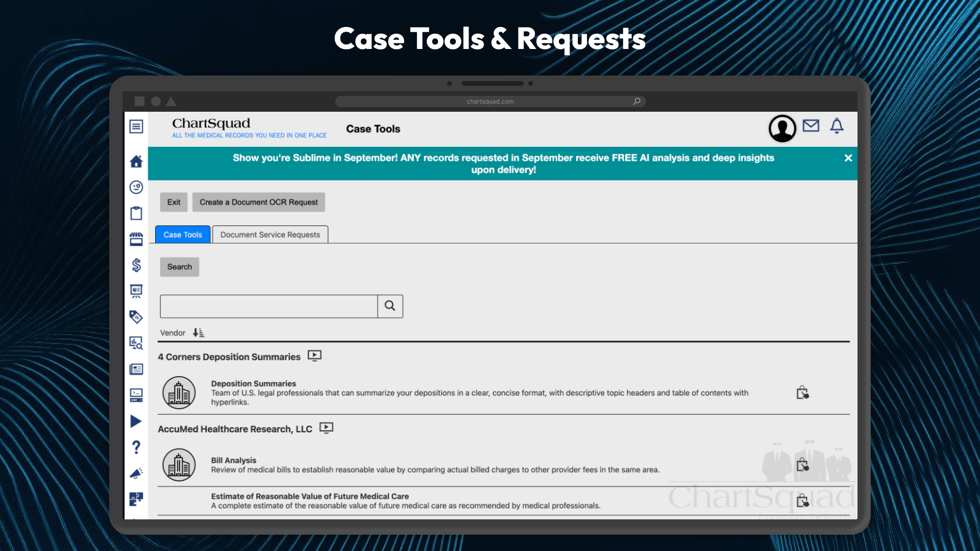Open the price tag sidebar icon
Viewport: 980px width, 551px height.
click(136, 317)
